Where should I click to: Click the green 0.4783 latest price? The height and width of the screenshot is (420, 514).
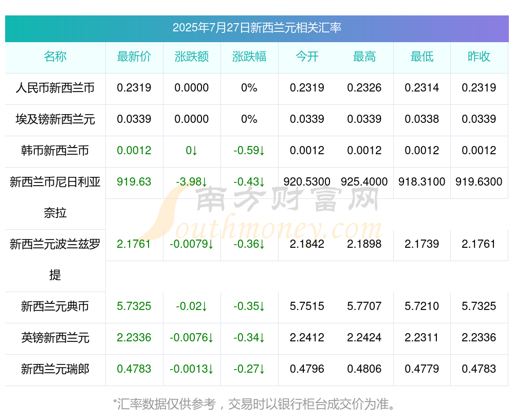(134, 369)
